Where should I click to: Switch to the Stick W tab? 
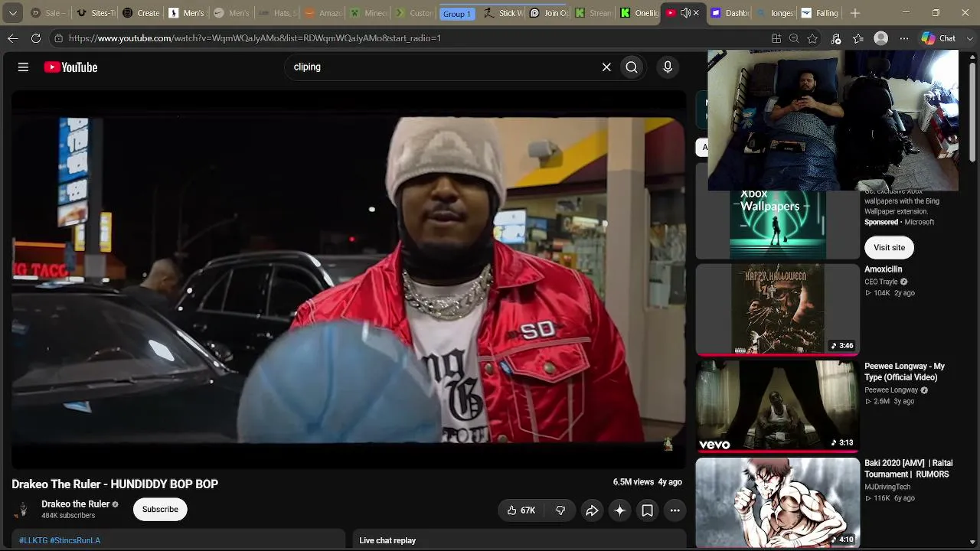coord(504,13)
